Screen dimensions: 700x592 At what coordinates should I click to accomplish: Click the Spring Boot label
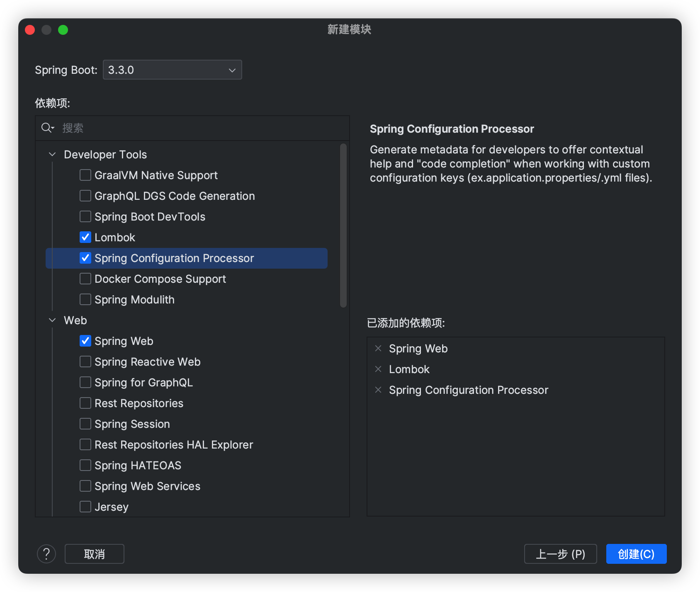tap(66, 70)
